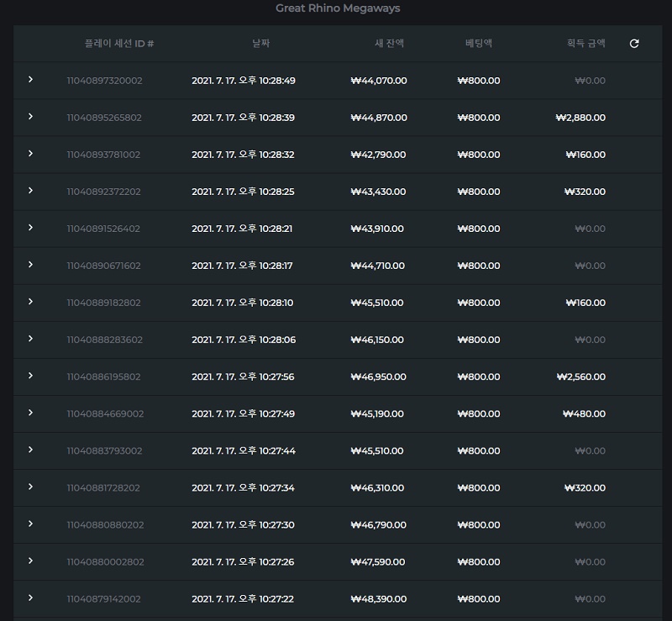672x621 pixels.
Task: Select session ID 11040891526402
Action: coord(103,229)
